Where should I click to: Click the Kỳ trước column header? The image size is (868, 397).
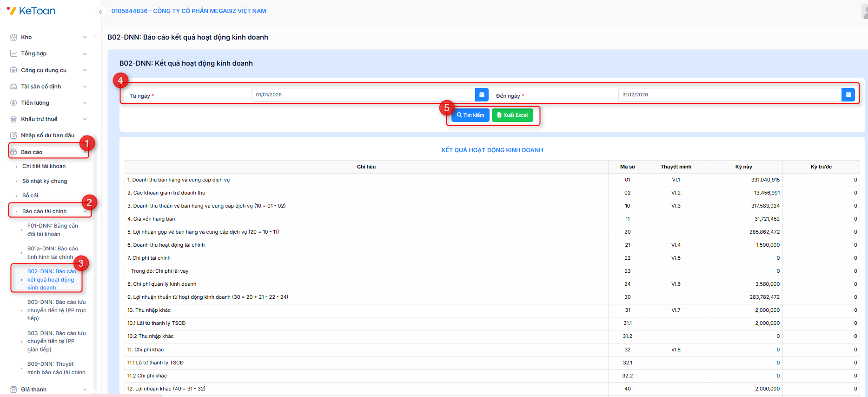point(821,167)
